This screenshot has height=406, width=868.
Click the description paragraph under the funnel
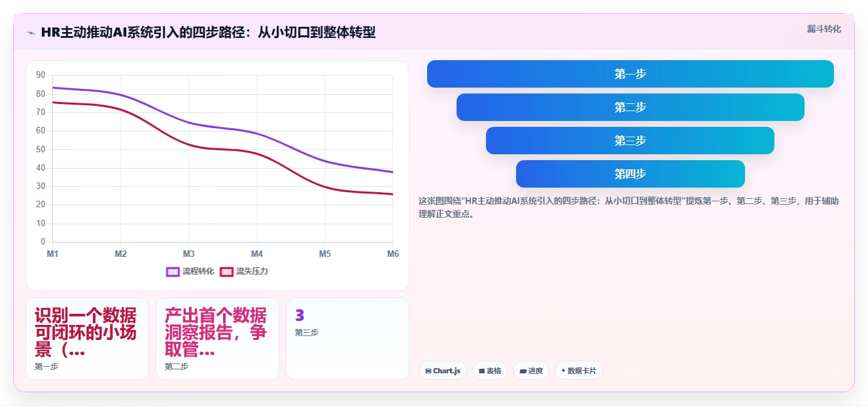coord(629,207)
